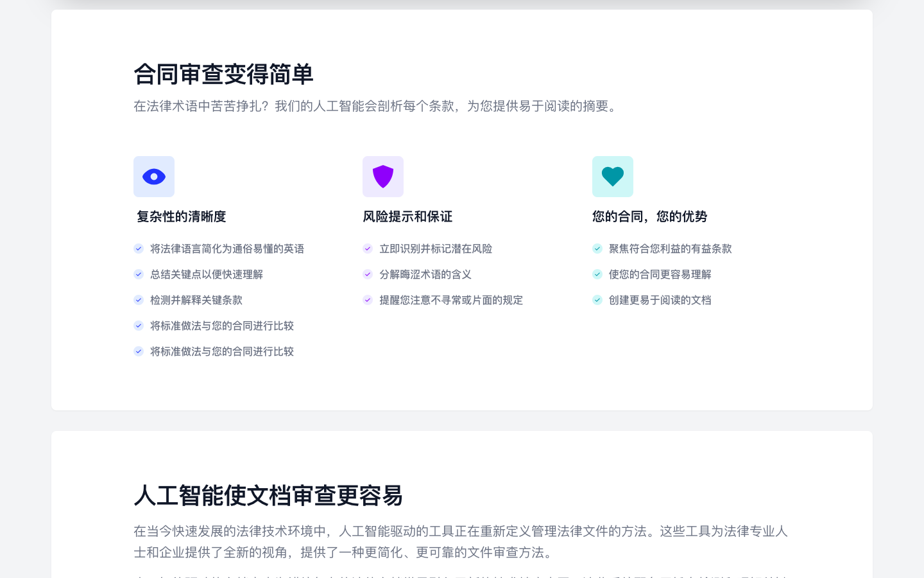Click the checkmark beside 立即识别并标记潜在风险

[368, 249]
